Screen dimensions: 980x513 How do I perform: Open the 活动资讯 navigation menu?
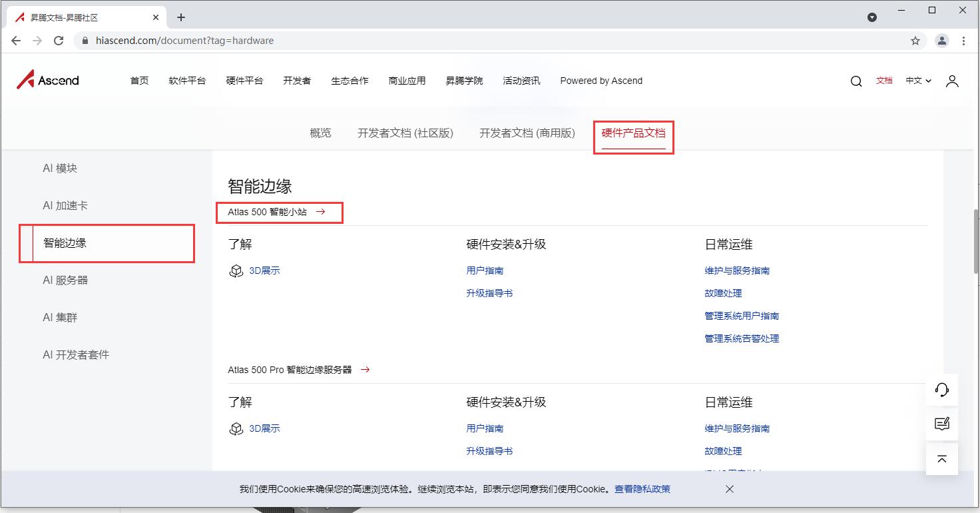521,81
